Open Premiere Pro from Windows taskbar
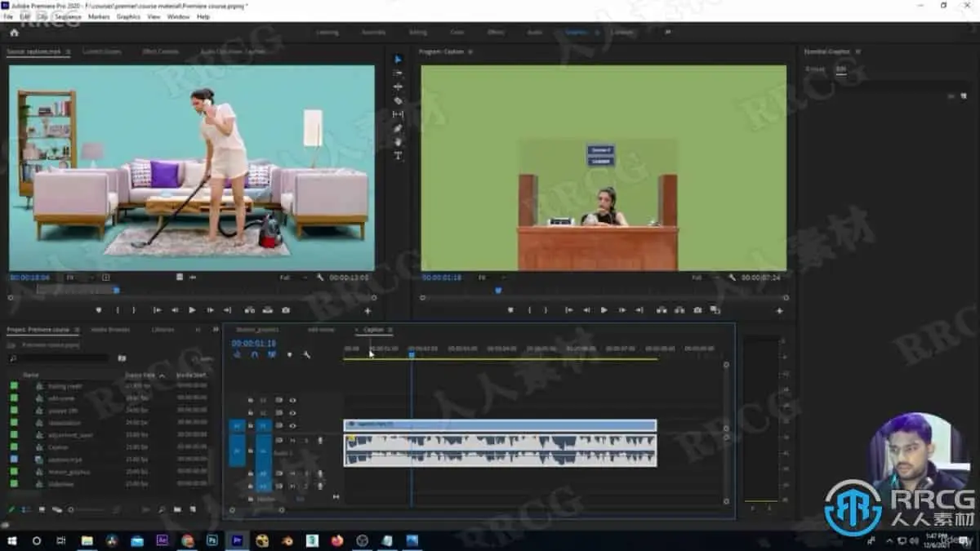 237,540
